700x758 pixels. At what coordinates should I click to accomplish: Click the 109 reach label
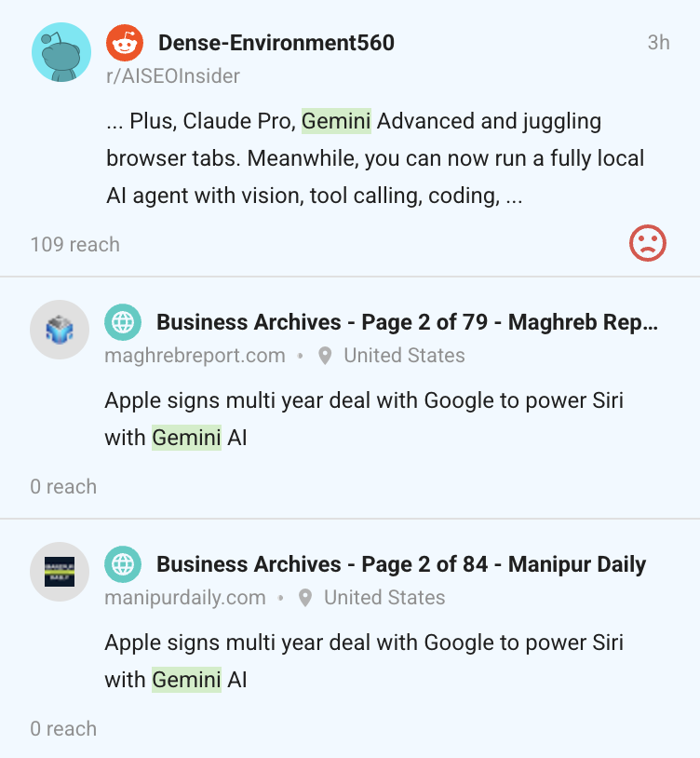[75, 245]
